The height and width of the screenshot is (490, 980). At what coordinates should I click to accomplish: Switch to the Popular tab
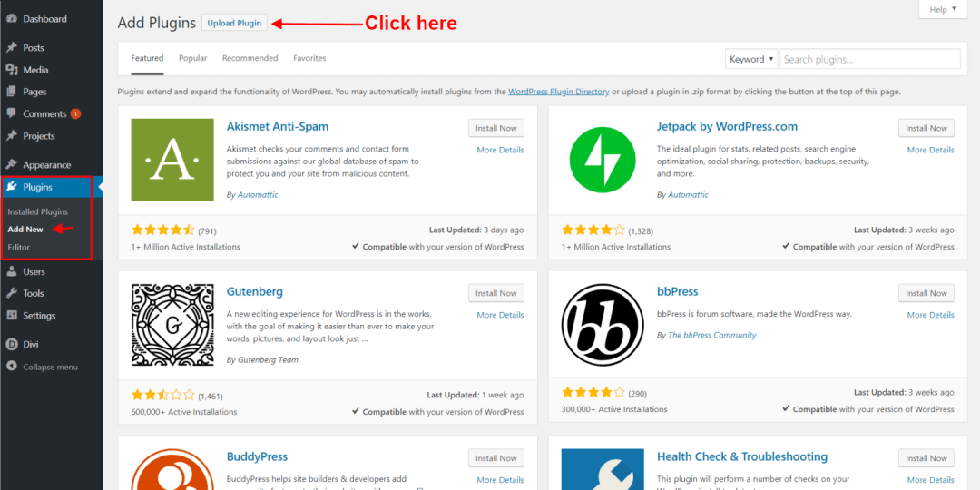[x=192, y=58]
